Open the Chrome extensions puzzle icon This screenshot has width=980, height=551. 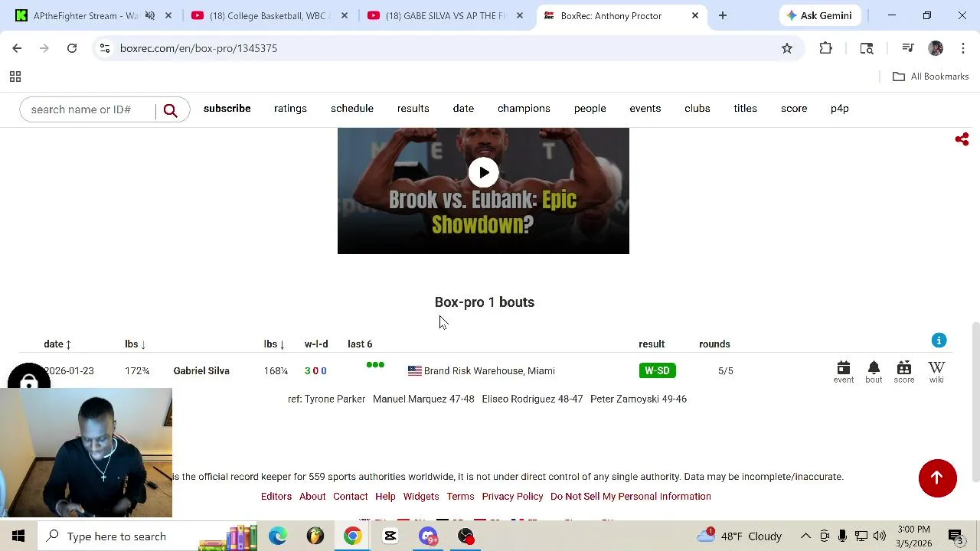825,48
